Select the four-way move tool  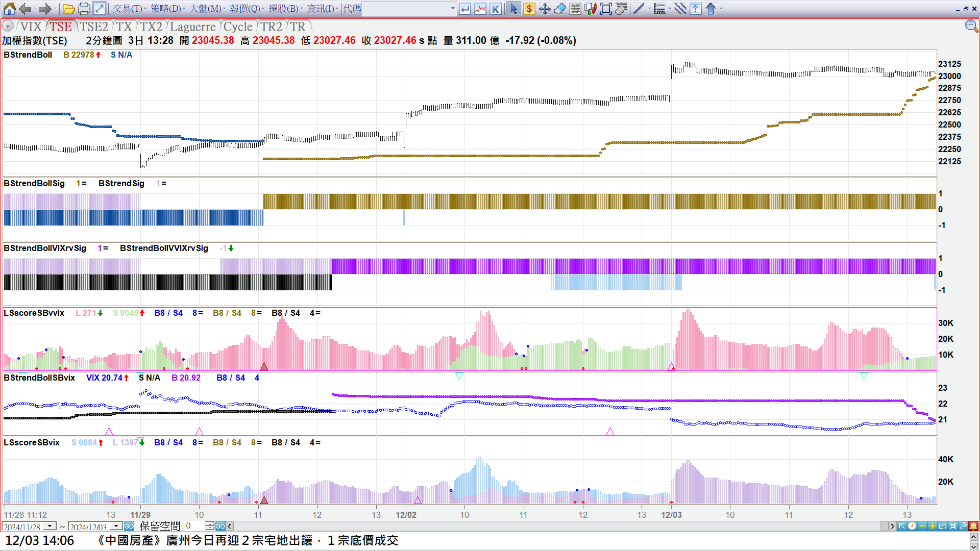(545, 9)
